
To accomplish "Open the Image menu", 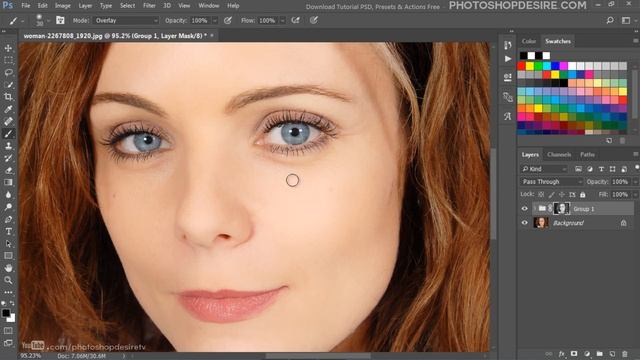I will pyautogui.click(x=62, y=6).
